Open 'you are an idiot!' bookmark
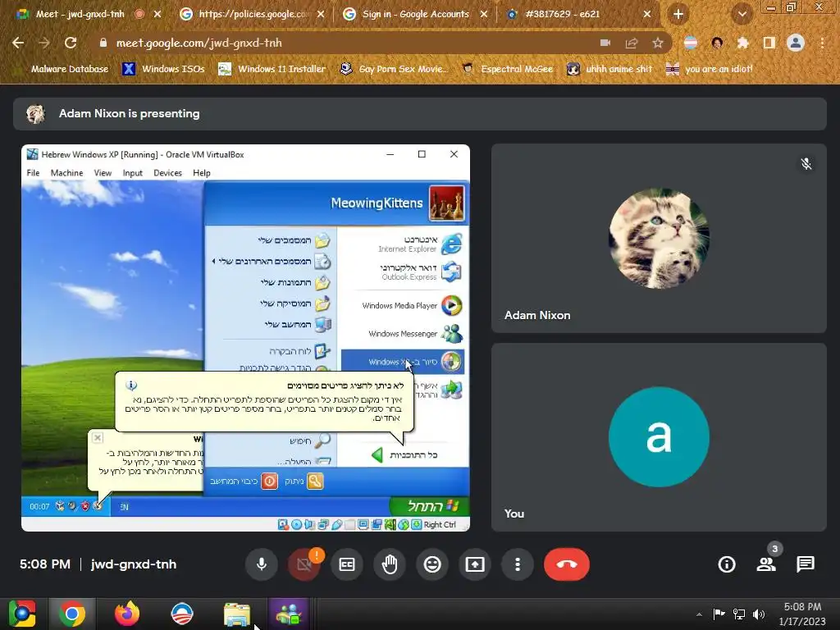 coord(710,69)
